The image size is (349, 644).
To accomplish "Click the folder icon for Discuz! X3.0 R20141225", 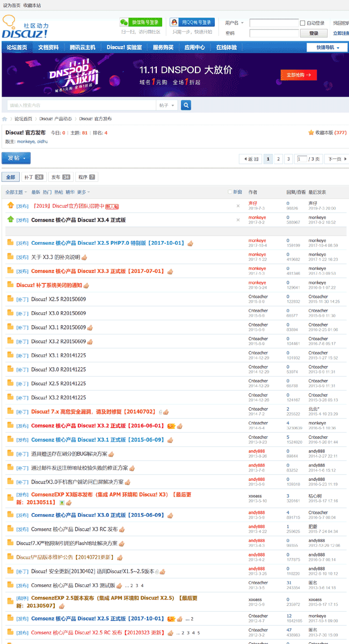I will point(10,369).
